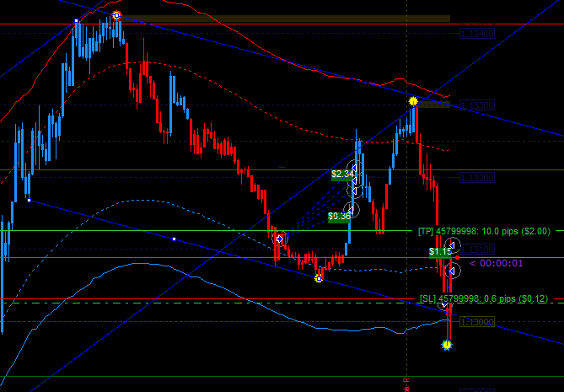Viewport: 564px width, 392px height.
Task: Click the $2.34 profit label
Action: (x=342, y=175)
